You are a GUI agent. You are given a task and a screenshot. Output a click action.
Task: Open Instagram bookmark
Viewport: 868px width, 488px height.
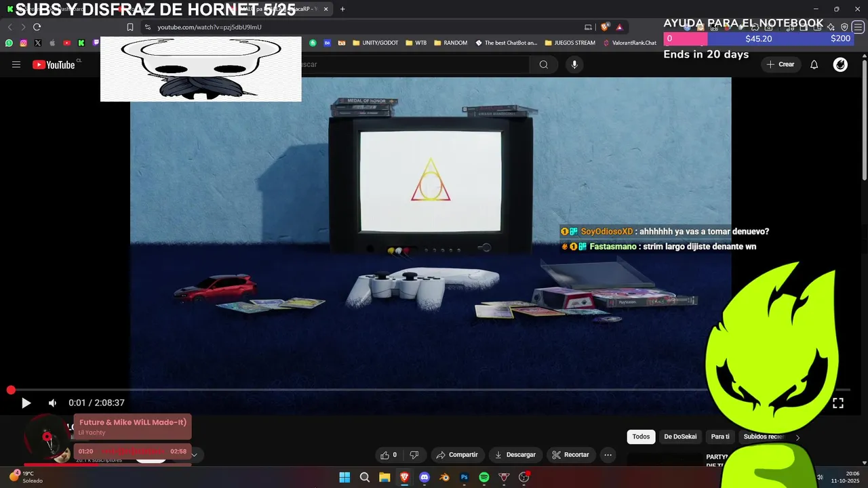(x=23, y=43)
